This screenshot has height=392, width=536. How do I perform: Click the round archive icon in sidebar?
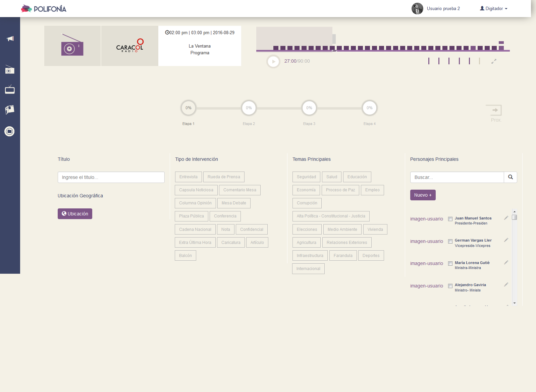9,131
